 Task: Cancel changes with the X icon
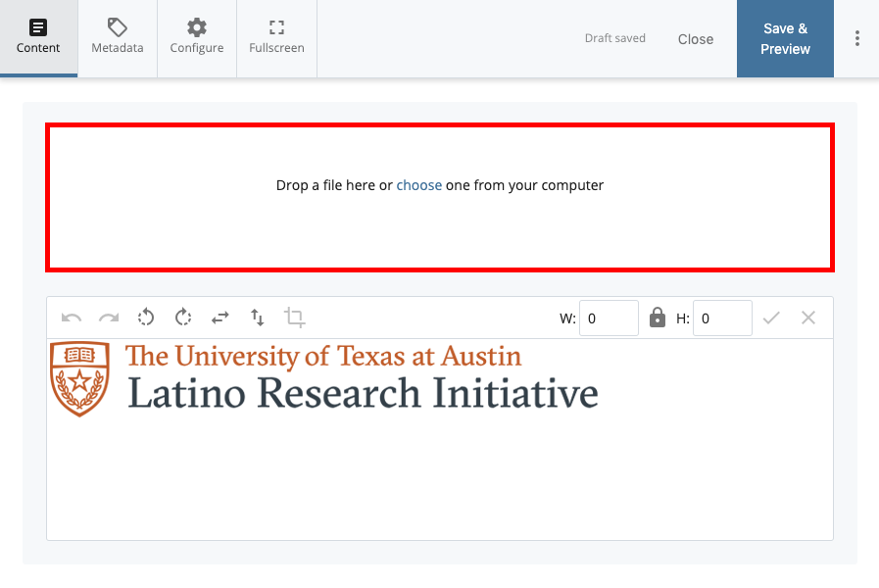pyautogui.click(x=808, y=318)
